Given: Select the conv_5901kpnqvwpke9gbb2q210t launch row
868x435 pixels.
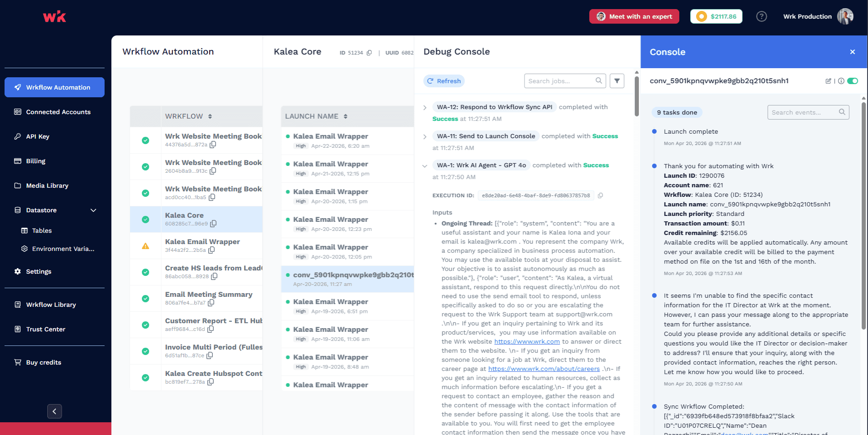Looking at the screenshot, I should (347, 279).
